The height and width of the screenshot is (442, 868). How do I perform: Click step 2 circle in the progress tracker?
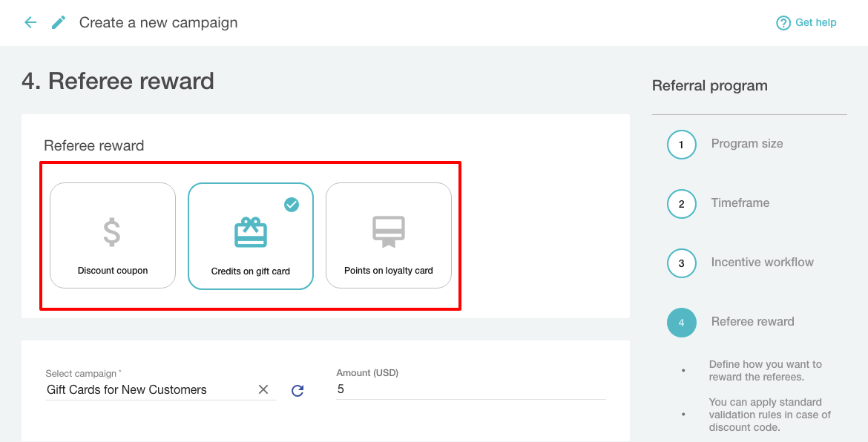pyautogui.click(x=682, y=204)
